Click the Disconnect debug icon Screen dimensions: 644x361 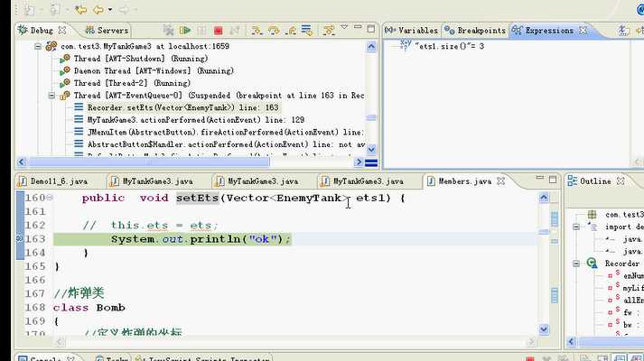click(x=235, y=31)
